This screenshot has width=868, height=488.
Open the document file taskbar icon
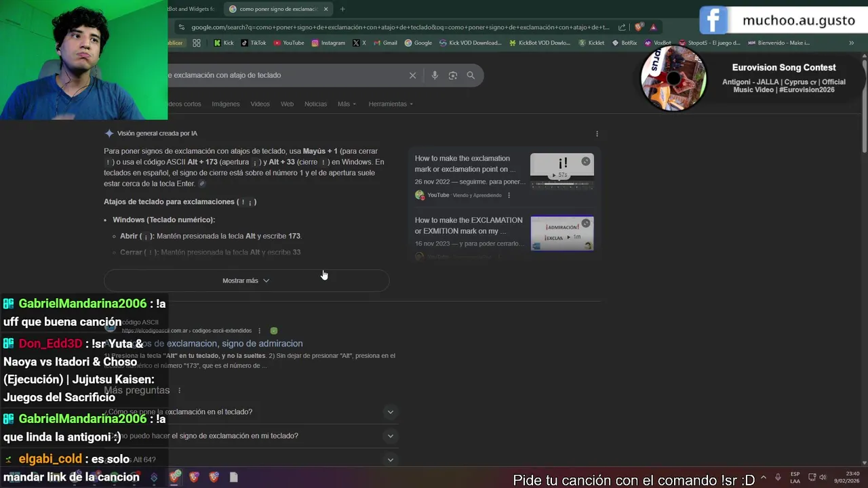pos(233,477)
